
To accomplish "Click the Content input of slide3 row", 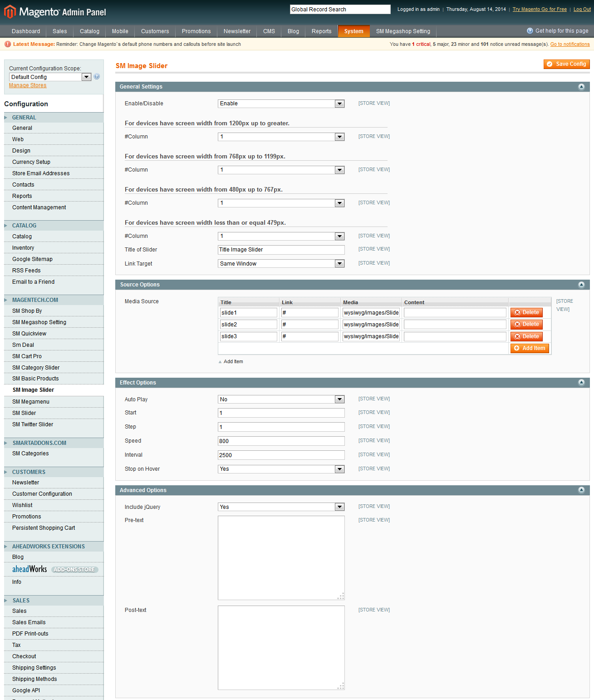I will 455,336.
